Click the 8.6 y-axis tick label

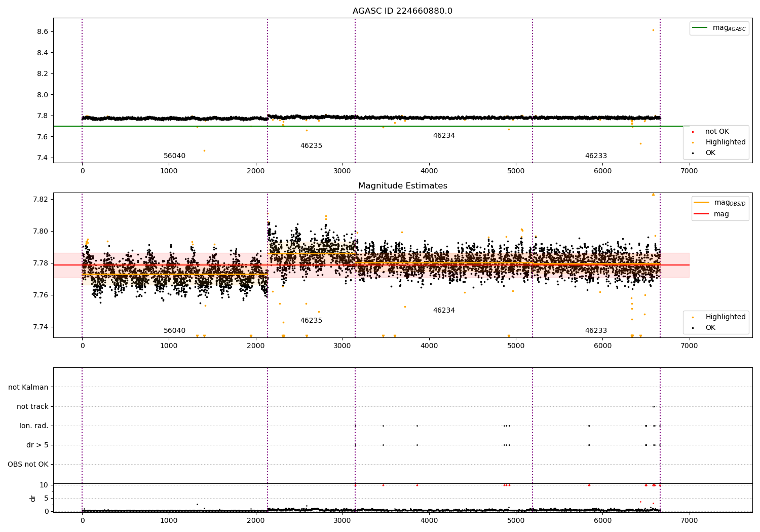click(42, 32)
